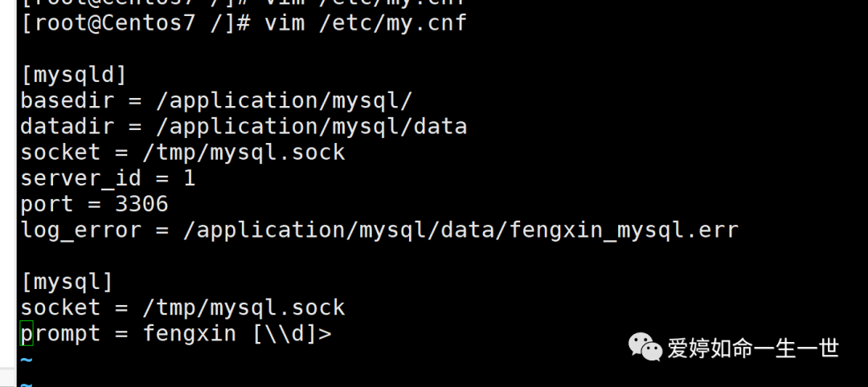Image resolution: width=868 pixels, height=387 pixels.
Task: Click the /tmp/mysql.sock path in mysqld section
Action: point(244,153)
